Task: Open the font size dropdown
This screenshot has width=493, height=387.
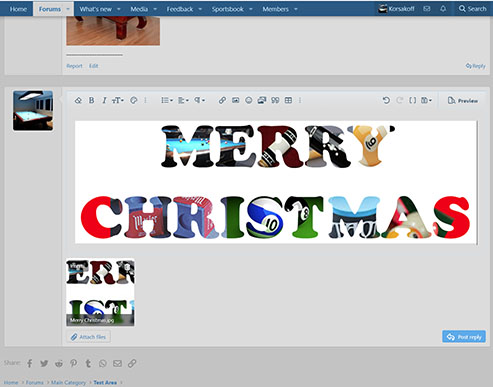Action: 118,100
